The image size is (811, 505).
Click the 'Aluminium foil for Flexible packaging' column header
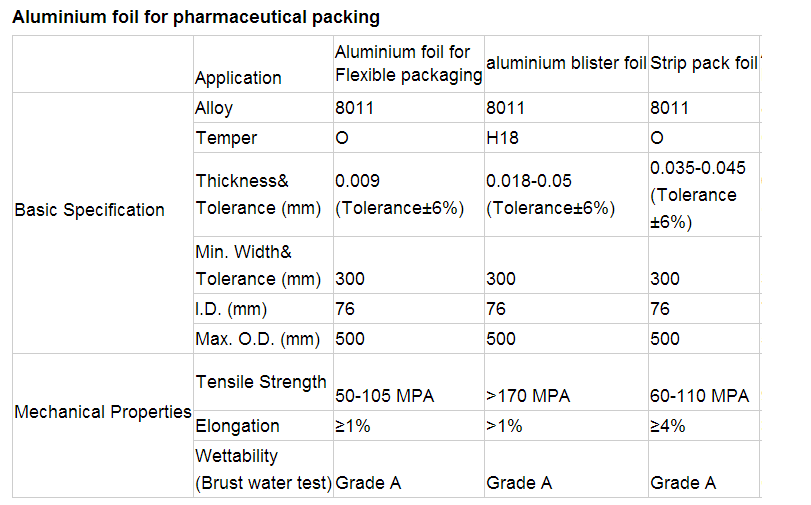408,64
